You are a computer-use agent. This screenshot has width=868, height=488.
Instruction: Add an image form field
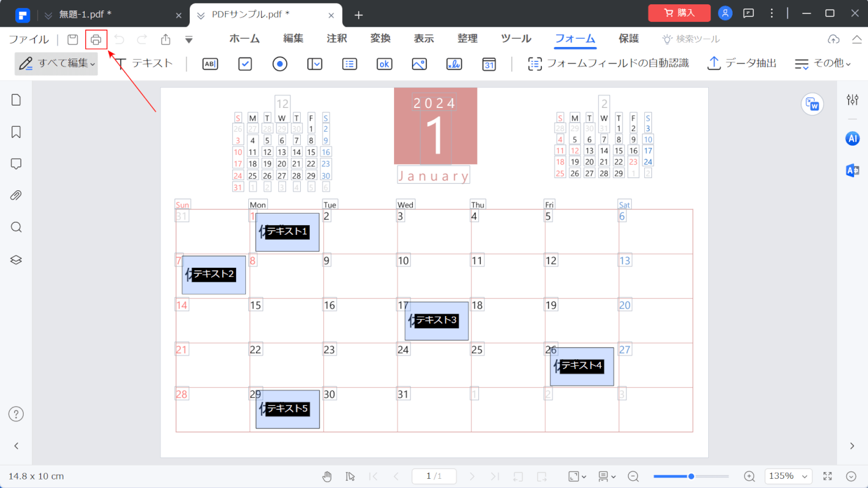(x=419, y=63)
